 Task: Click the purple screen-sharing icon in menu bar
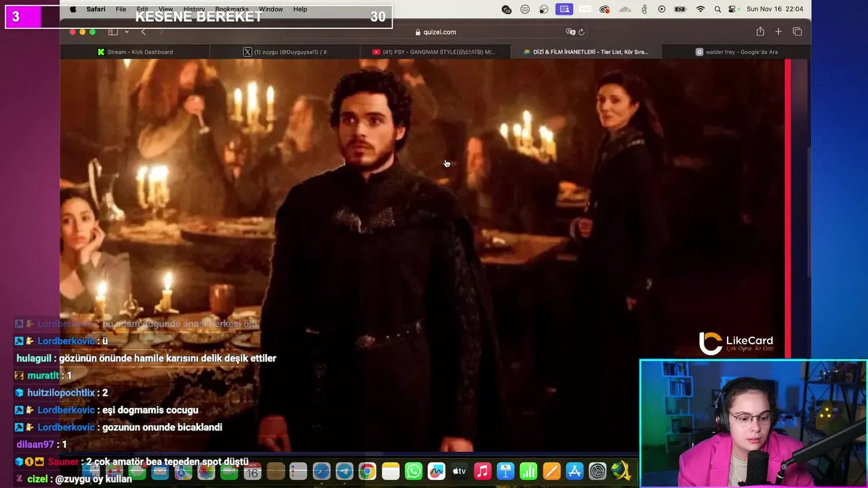tap(564, 9)
